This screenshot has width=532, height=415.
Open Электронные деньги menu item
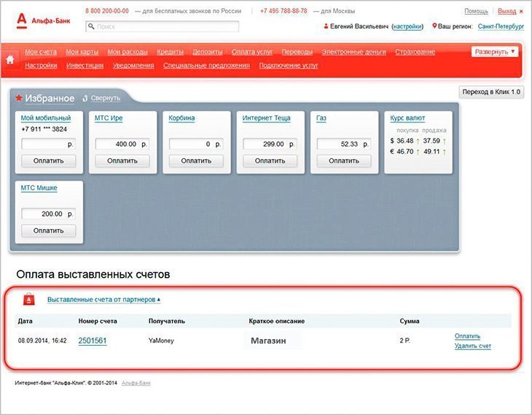click(x=354, y=52)
